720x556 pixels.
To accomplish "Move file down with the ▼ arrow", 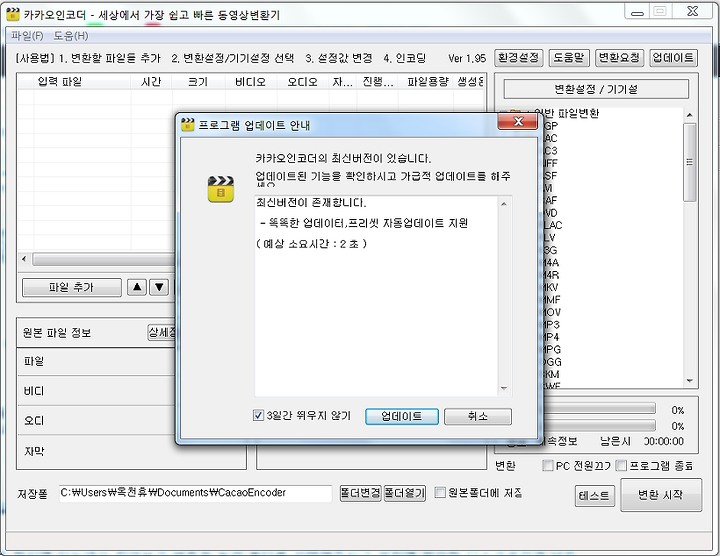I will (x=159, y=287).
